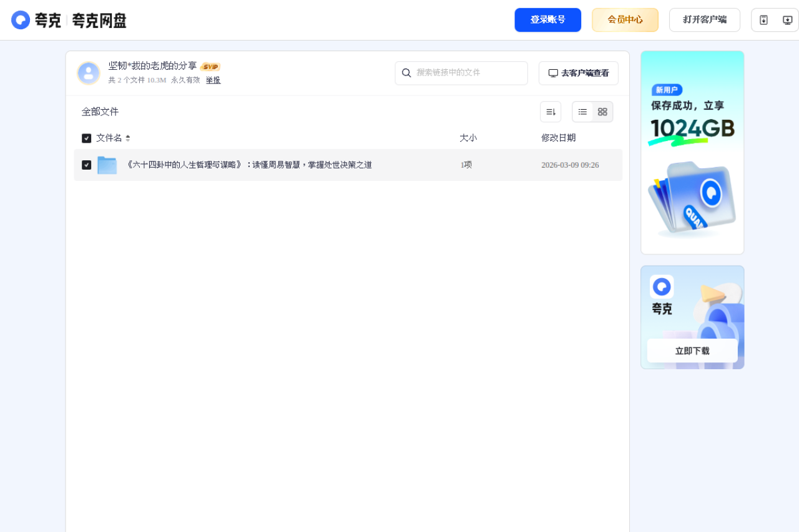Viewport: 799px width, 532px height.
Task: Open the 六十四卦中的人生哲理与谋略 folder
Action: 250,165
